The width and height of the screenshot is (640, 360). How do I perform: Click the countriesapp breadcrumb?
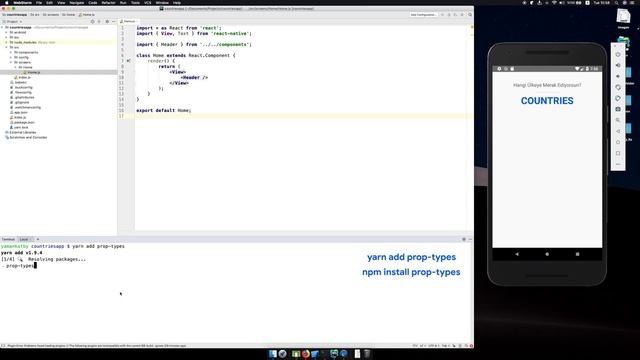pos(15,15)
